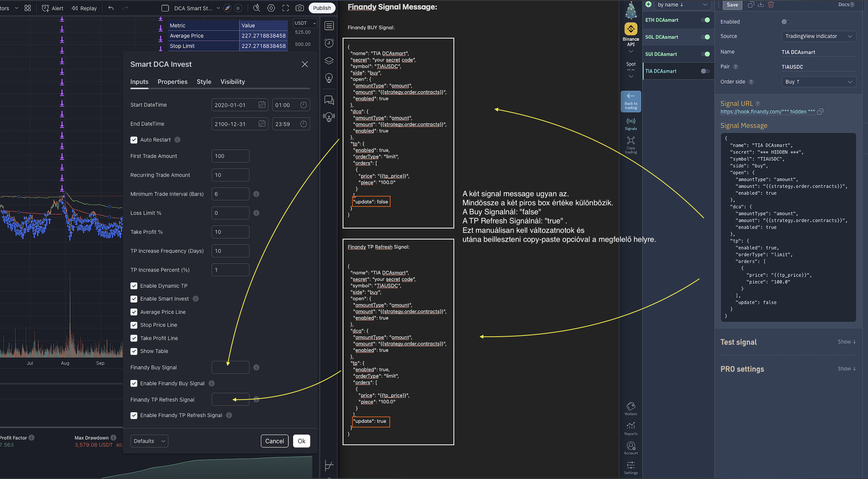Uncheck Auto Restart checkbox
The image size is (868, 479).
coord(134,140)
